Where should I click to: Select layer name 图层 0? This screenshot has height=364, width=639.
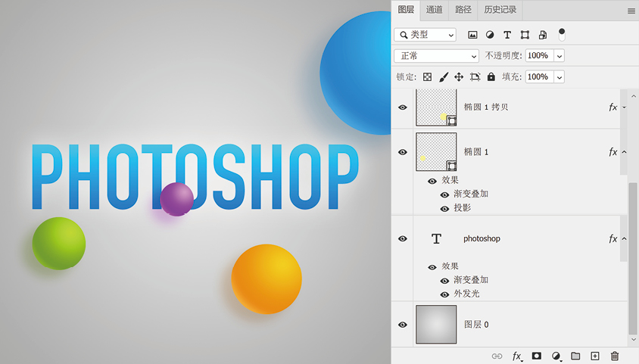click(476, 325)
